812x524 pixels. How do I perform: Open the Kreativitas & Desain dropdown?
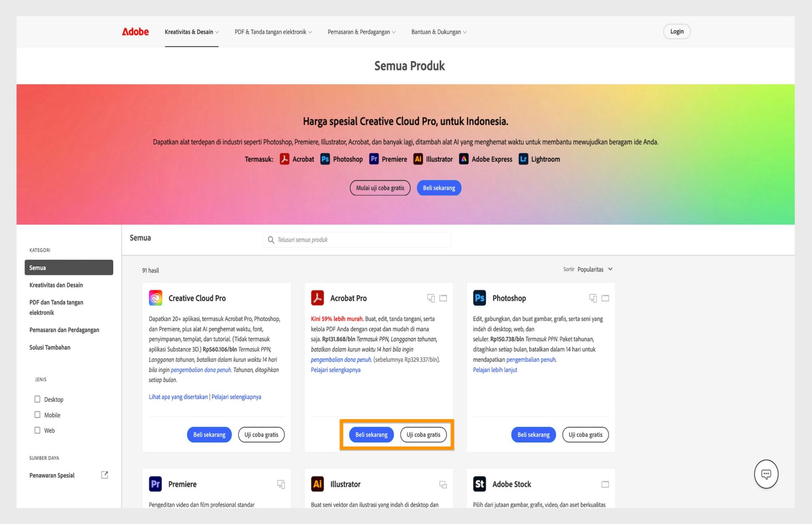tap(191, 32)
